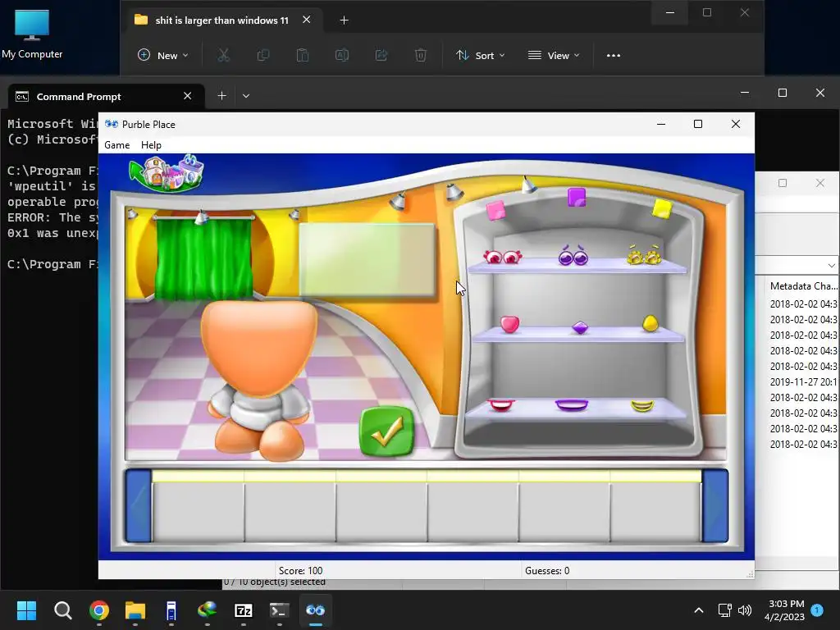This screenshot has width=840, height=630.
Task: Expand the dropdown chevron above Metadata column
Action: [831, 265]
